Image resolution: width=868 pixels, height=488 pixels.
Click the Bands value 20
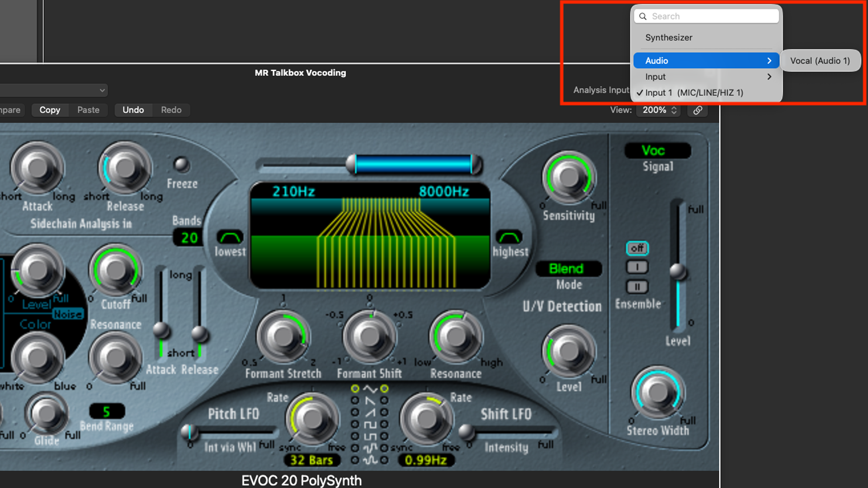[189, 238]
